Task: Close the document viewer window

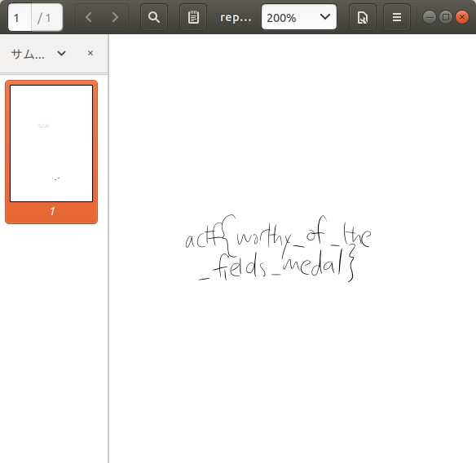Action: (462, 17)
